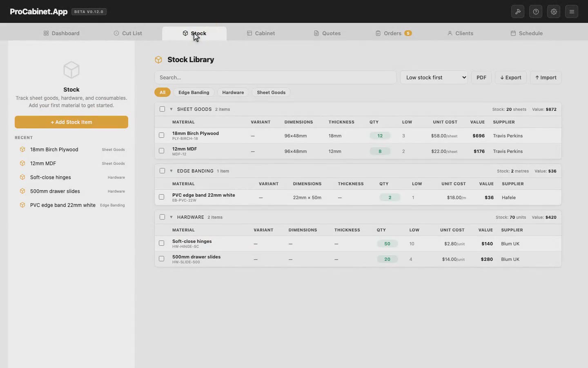The width and height of the screenshot is (588, 368).
Task: Tick the Soft-close hinges row checkbox
Action: pyautogui.click(x=161, y=243)
